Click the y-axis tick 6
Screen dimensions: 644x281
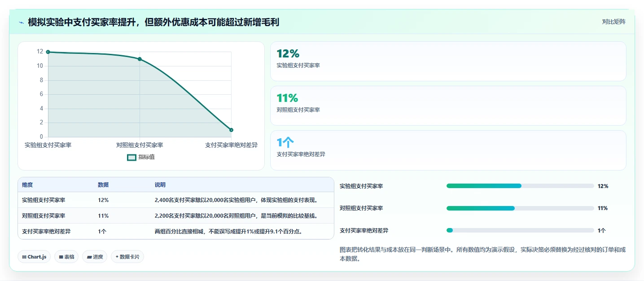[41, 94]
